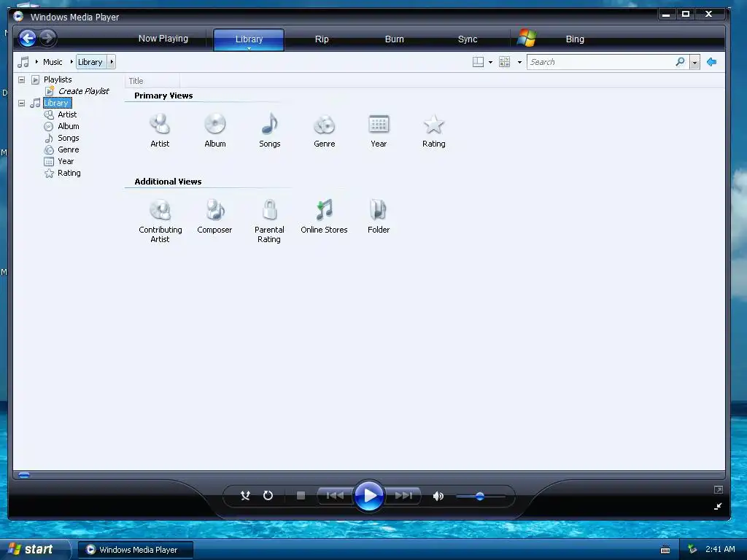Open the Bing tab
747x560 pixels.
(x=575, y=39)
